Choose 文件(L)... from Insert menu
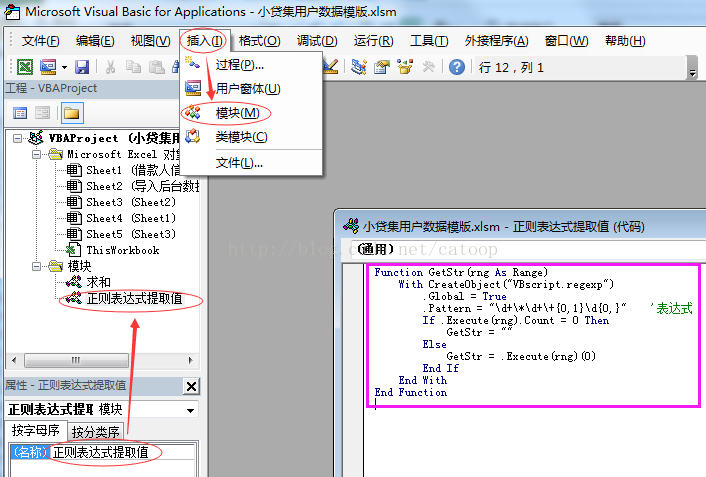The height and width of the screenshot is (477, 706). pos(252,163)
